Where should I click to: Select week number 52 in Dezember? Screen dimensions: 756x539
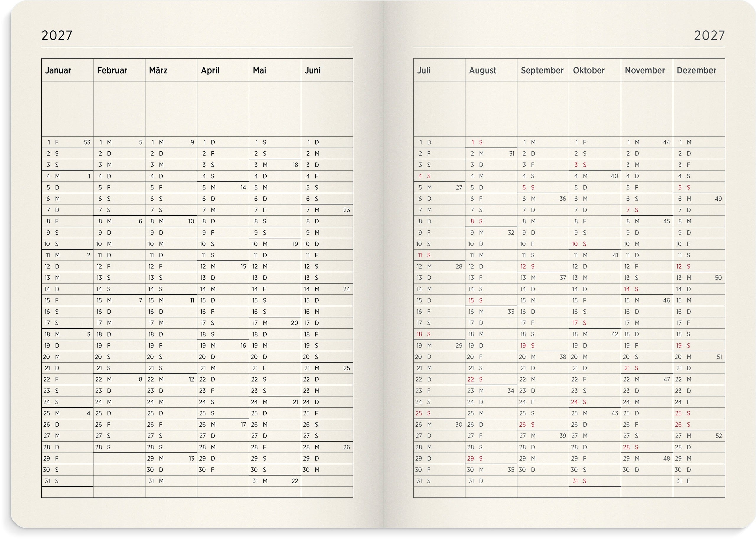coord(718,436)
